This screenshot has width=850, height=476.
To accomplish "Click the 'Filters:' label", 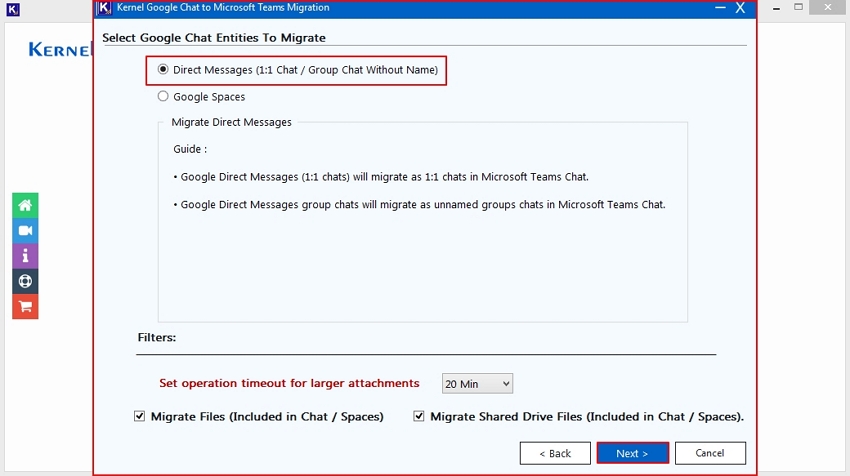I will (157, 337).
